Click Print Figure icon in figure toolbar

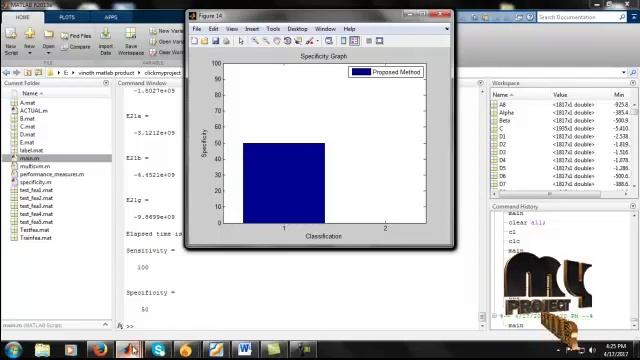pos(226,41)
